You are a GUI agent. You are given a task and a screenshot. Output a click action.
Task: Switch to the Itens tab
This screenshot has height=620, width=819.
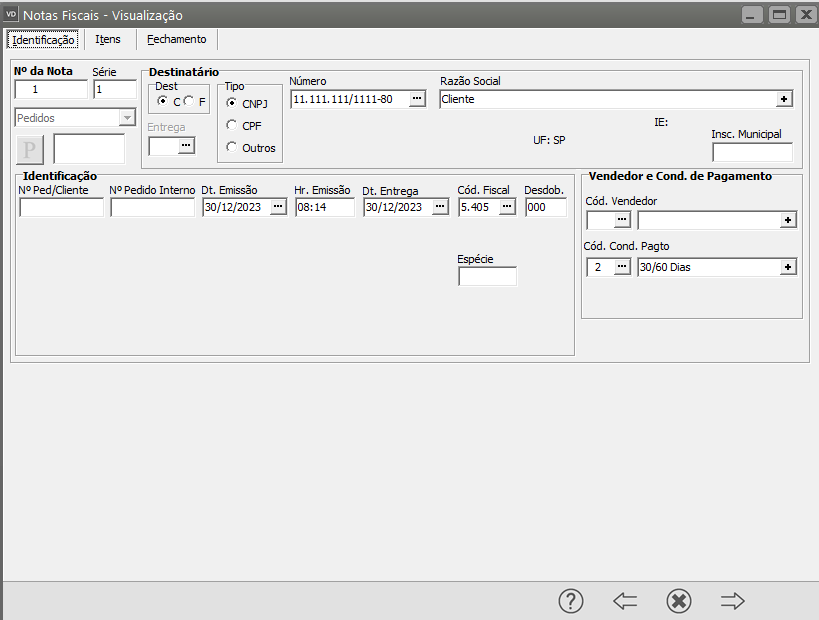[x=108, y=40]
